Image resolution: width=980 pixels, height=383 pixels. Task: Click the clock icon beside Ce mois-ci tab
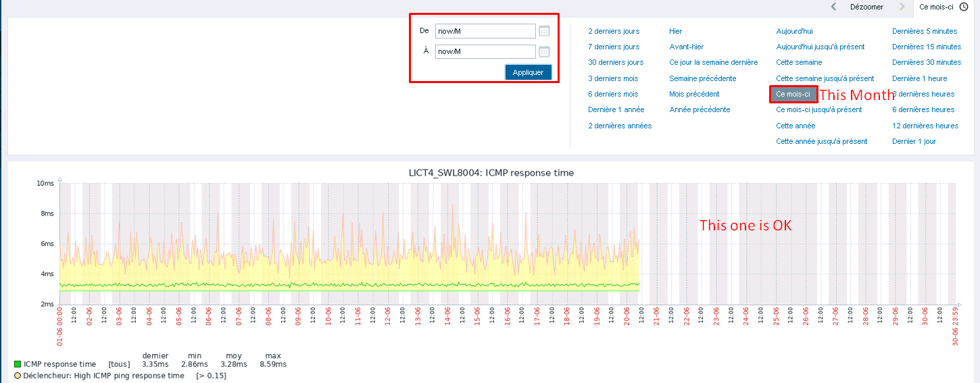(964, 7)
